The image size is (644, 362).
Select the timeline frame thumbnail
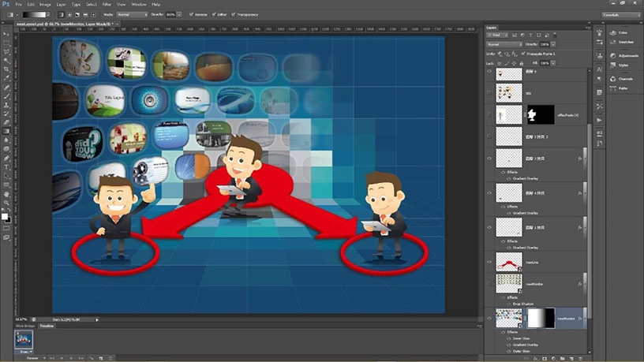coord(24,339)
